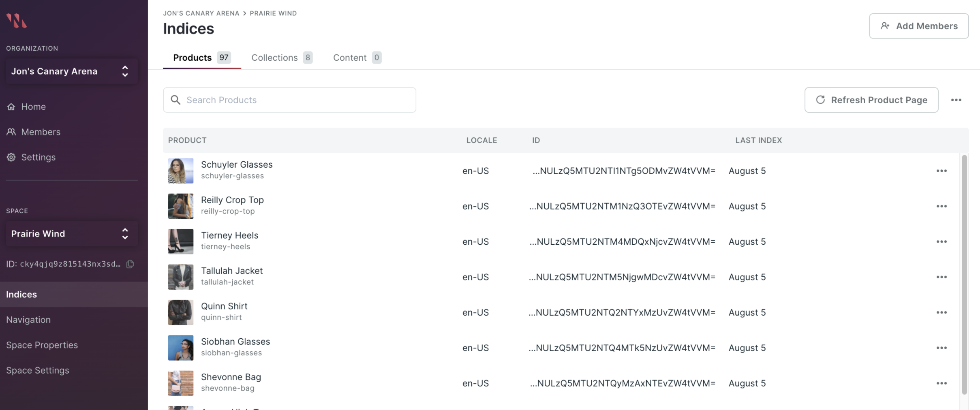Click the slug text shevonne-bag
980x410 pixels.
coord(228,388)
